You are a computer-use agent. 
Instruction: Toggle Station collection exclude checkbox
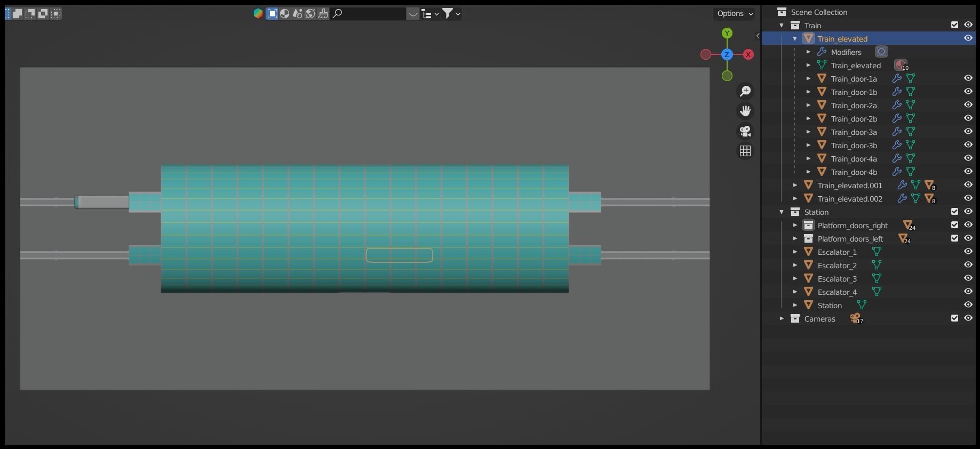[955, 212]
